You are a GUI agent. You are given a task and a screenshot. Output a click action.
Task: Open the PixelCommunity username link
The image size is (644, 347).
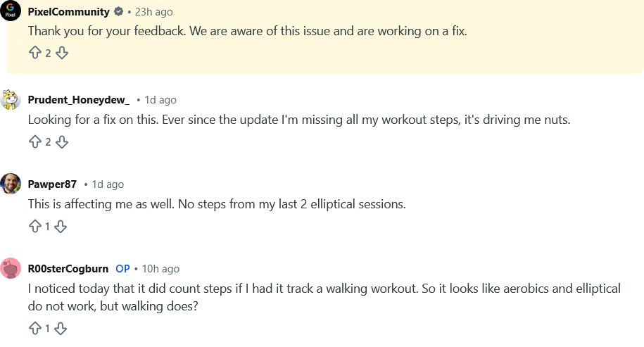pyautogui.click(x=68, y=12)
